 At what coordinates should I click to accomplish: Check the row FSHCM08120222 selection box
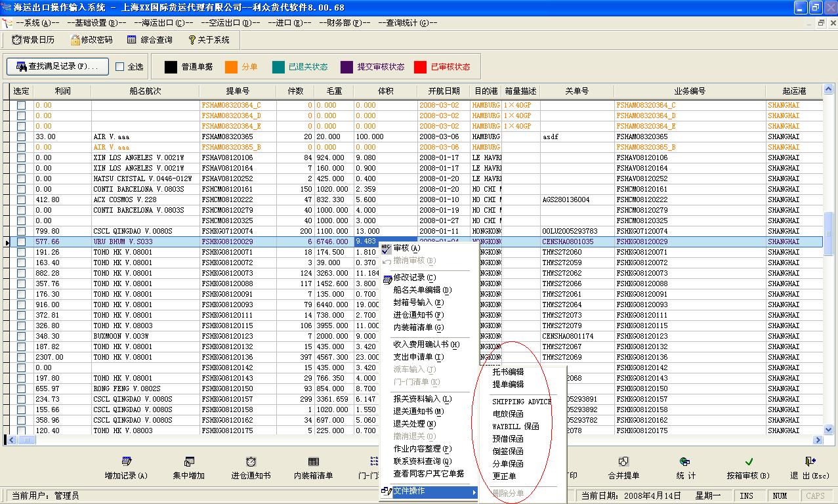click(21, 199)
